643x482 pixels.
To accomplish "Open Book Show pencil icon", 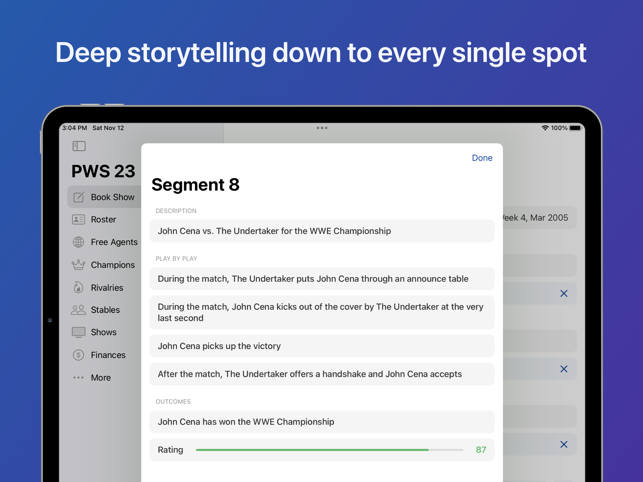I will [x=79, y=197].
